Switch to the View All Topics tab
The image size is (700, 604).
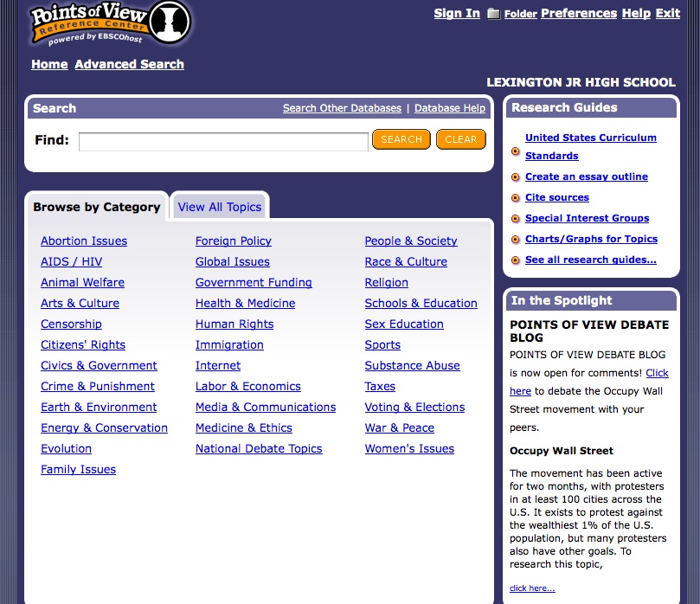point(220,207)
